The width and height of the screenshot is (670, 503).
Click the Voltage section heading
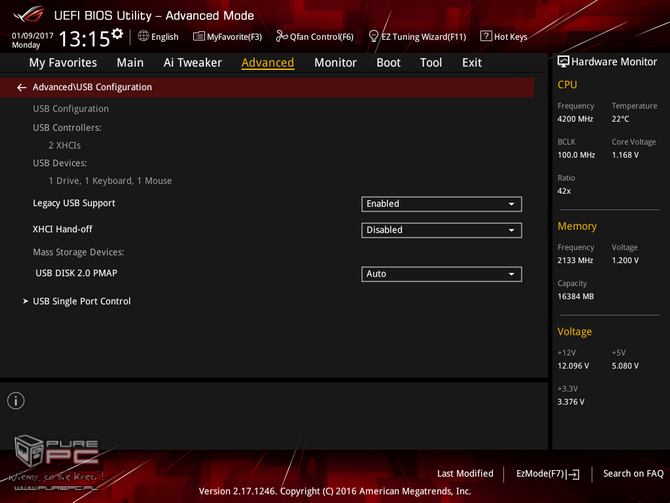click(x=575, y=332)
